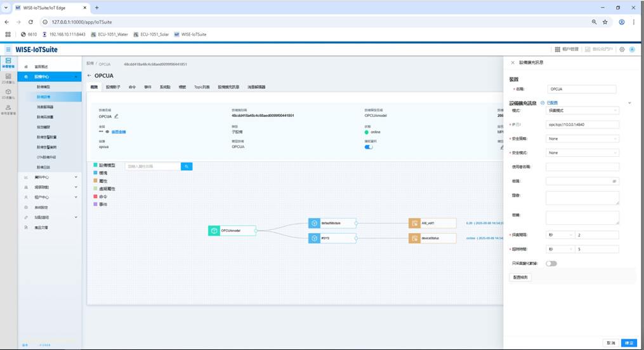Open the 安全策略 dropdown set to None
Image resolution: width=644 pixels, height=350 pixels.
582,138
